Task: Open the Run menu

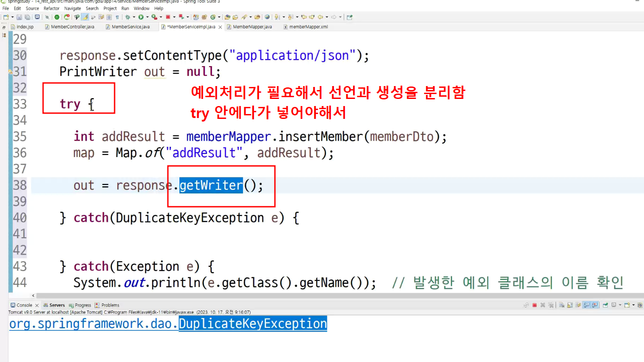Action: (x=125, y=8)
